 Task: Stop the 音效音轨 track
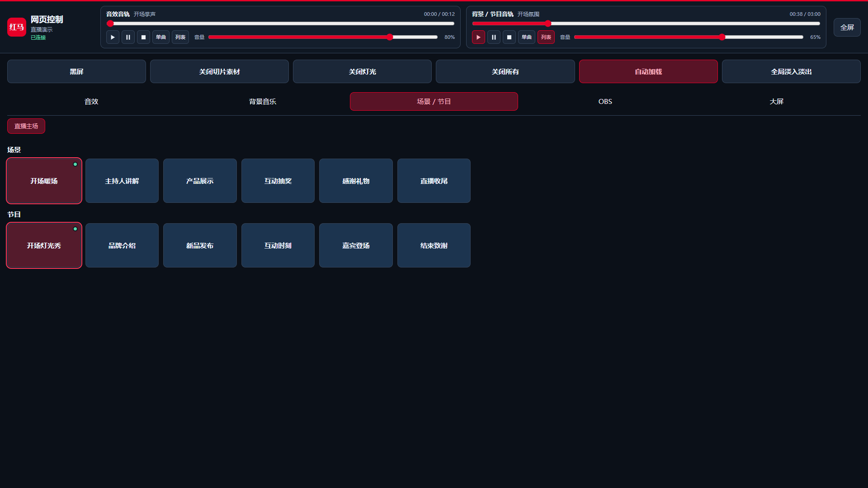[x=143, y=38]
